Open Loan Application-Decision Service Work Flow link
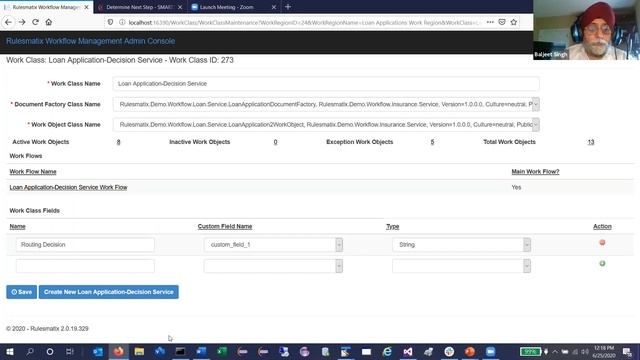This screenshot has width=640, height=360. pos(69,187)
